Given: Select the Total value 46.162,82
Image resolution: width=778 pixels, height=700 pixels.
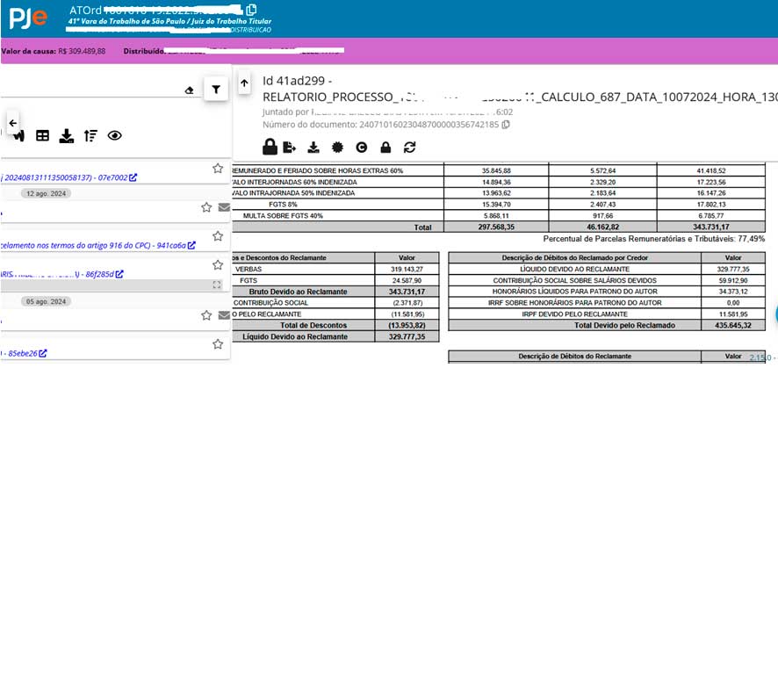Looking at the screenshot, I should pos(603,227).
